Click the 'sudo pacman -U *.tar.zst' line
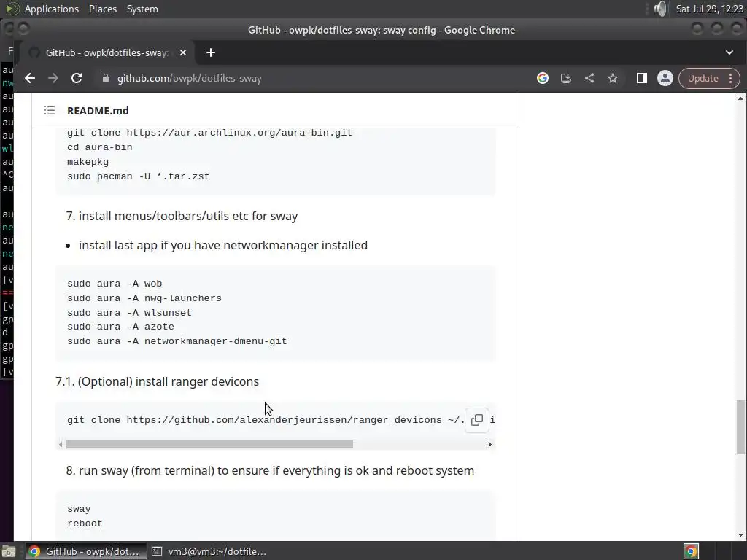Screen dimensions: 747x560 coord(138,176)
